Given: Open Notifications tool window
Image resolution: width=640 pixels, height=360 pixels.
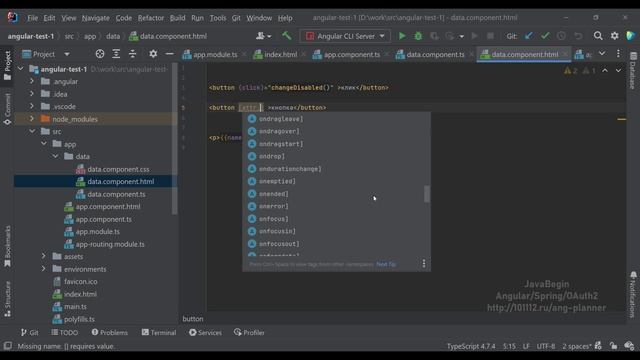Looking at the screenshot, I should 633,295.
